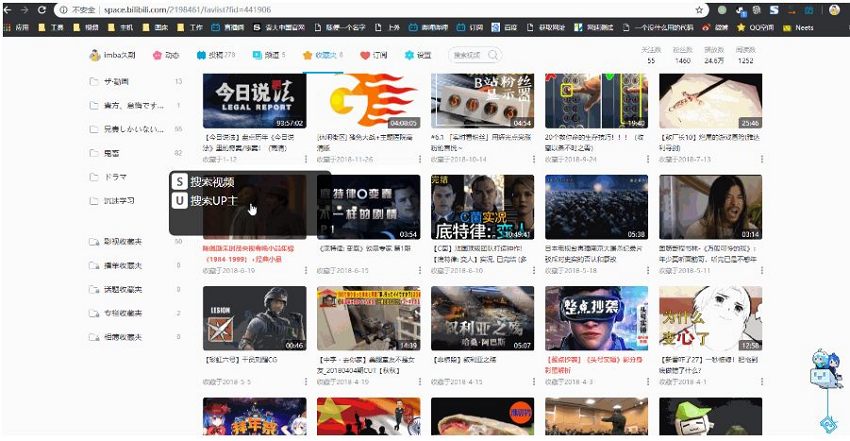Click the imba user avatar in profile nav
This screenshot has height=441, width=850.
[x=95, y=55]
